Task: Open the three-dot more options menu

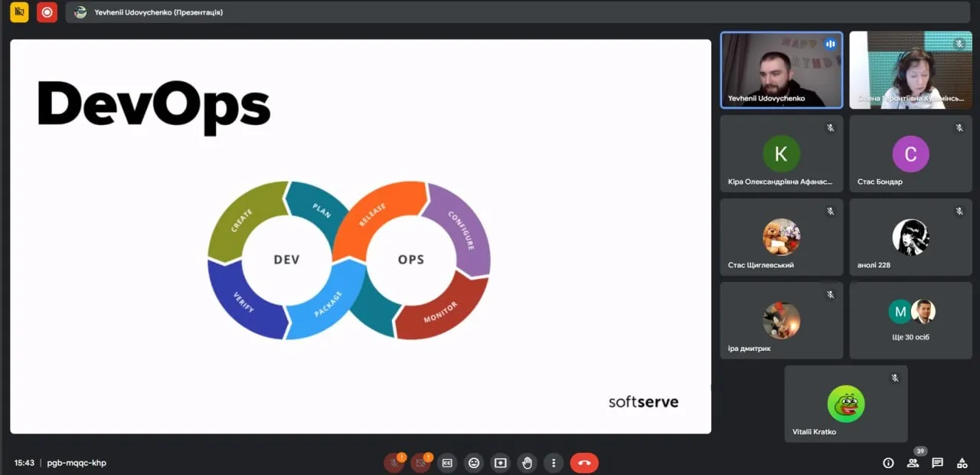Action: coord(553,463)
